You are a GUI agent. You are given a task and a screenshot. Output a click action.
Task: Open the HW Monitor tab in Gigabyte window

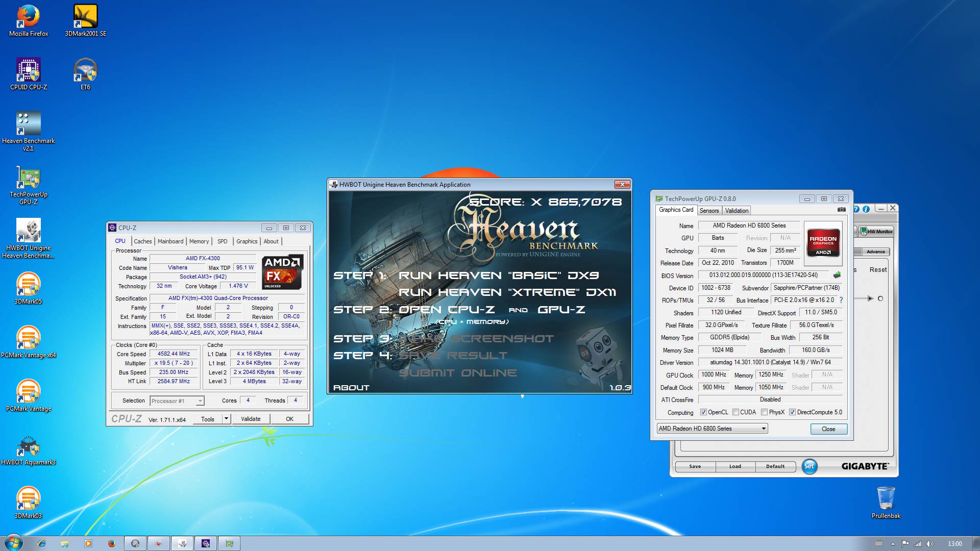pyautogui.click(x=876, y=231)
